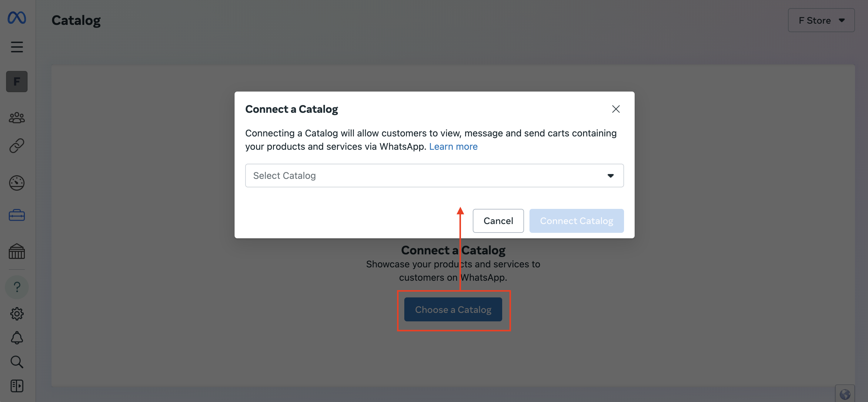Click the globe icon at bottom right

pos(845,394)
